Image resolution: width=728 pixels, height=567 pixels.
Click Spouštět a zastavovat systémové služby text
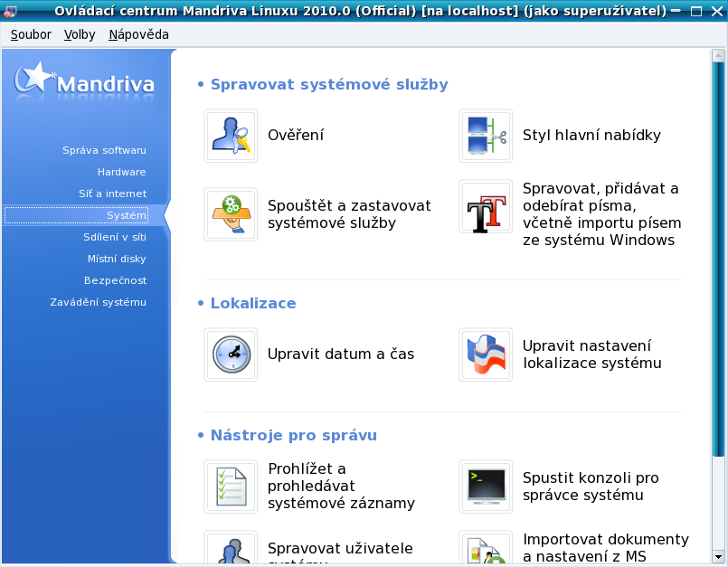coord(349,214)
